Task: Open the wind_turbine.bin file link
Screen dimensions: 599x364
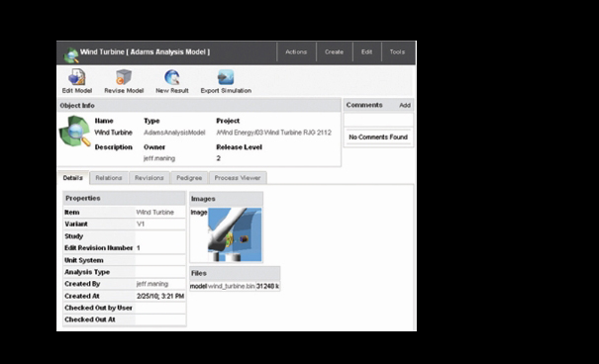Action: [x=231, y=286]
